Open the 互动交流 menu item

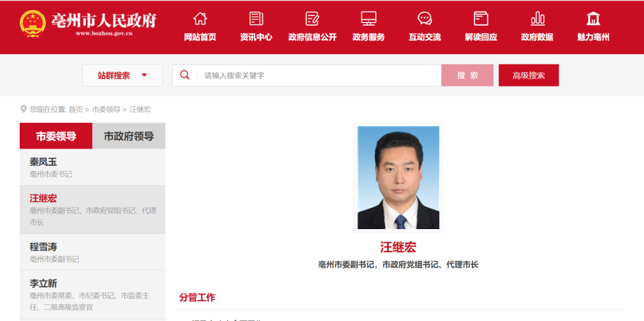[x=425, y=37]
